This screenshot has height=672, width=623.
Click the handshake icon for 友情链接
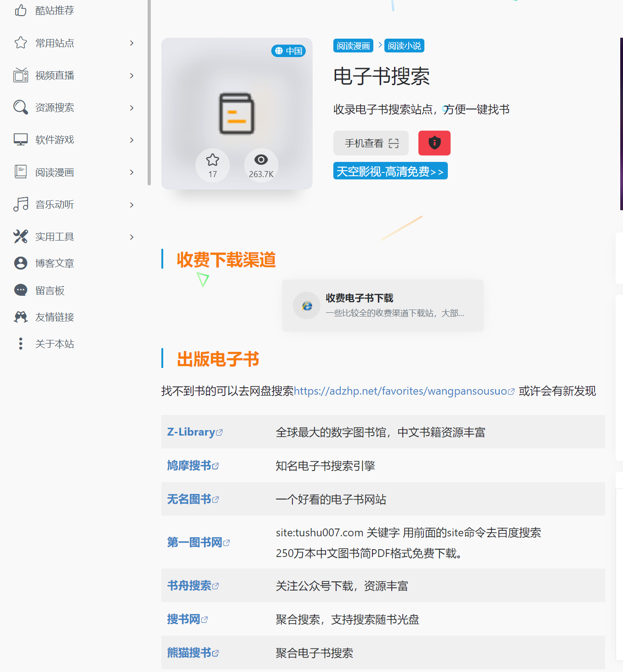point(21,317)
